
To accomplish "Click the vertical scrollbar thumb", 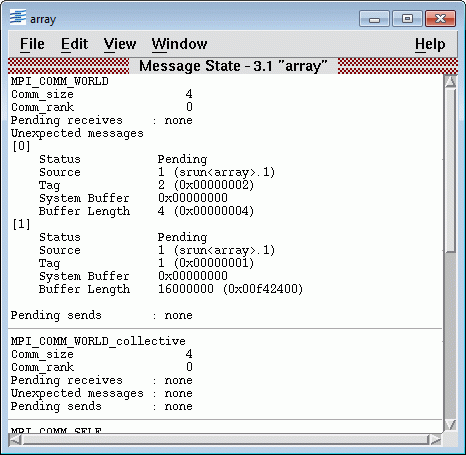I will point(450,170).
